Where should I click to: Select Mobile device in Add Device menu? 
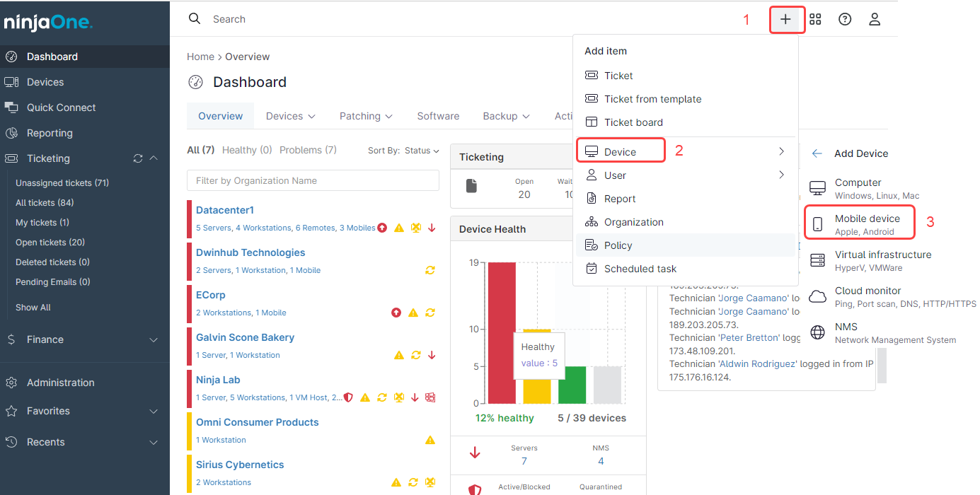[867, 224]
